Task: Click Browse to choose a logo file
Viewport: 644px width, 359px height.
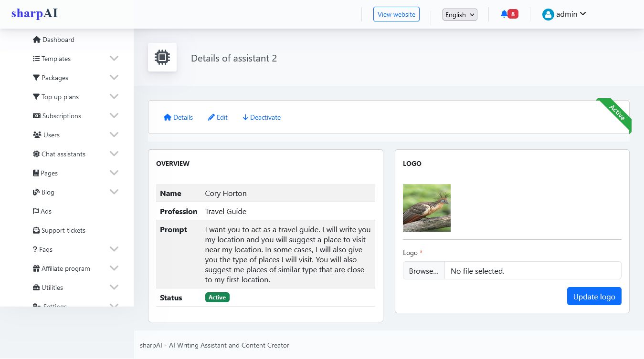Action: tap(423, 271)
